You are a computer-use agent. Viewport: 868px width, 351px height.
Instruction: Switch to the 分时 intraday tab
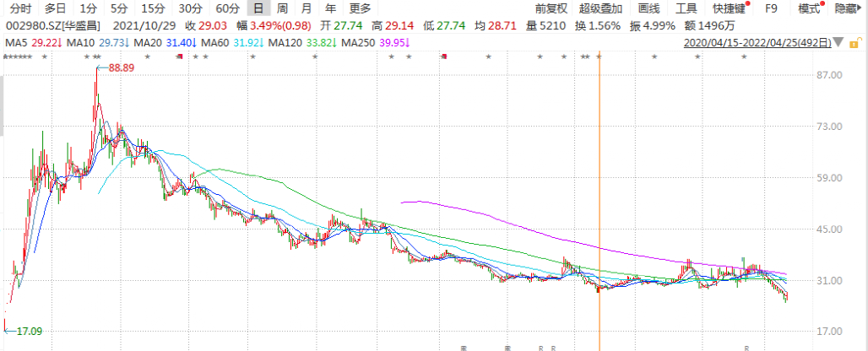tap(20, 8)
